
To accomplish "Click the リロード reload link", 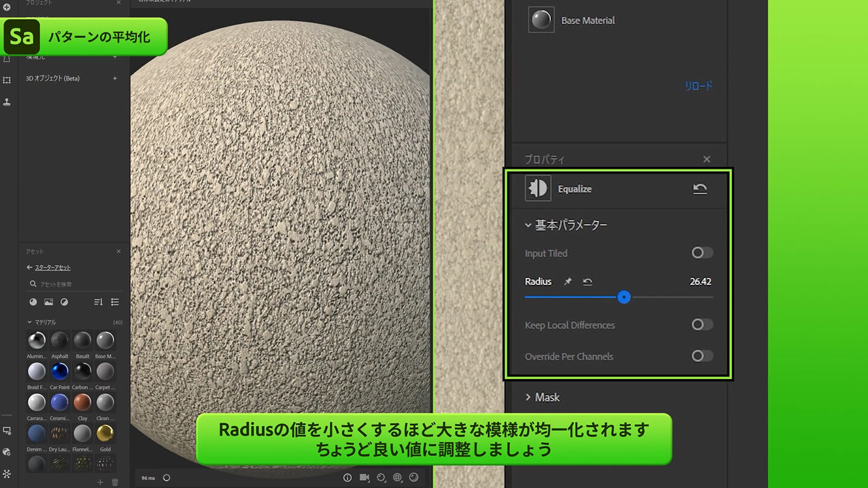I will (698, 86).
